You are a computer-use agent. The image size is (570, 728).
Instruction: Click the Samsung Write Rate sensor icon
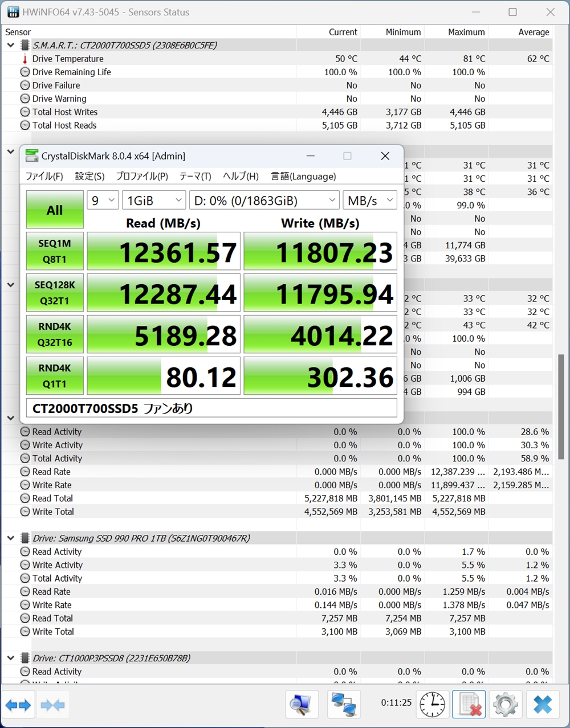(25, 605)
